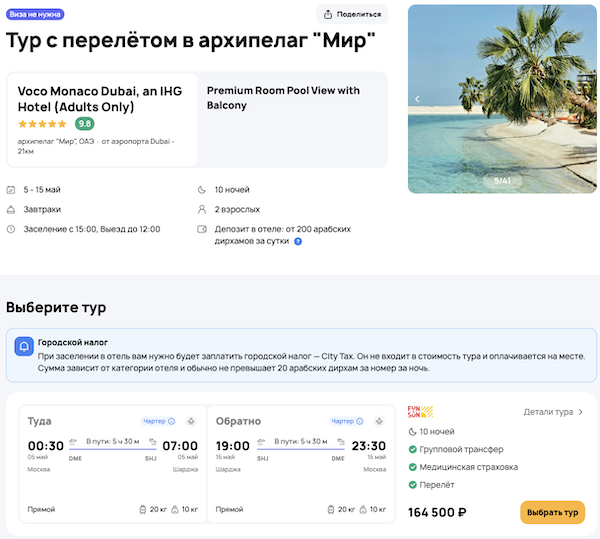Click the hotel rating 9.8 badge

click(x=85, y=124)
